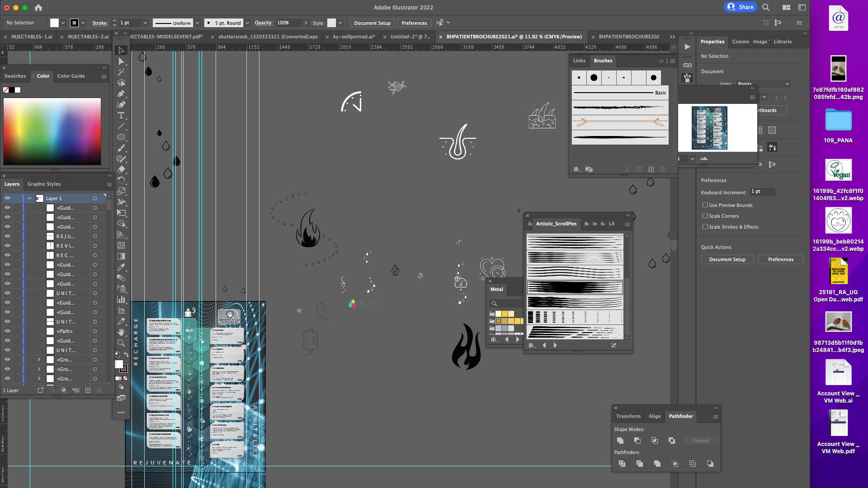Click Preferences under Quick Actions
Image resolution: width=868 pixels, height=488 pixels.
click(781, 259)
